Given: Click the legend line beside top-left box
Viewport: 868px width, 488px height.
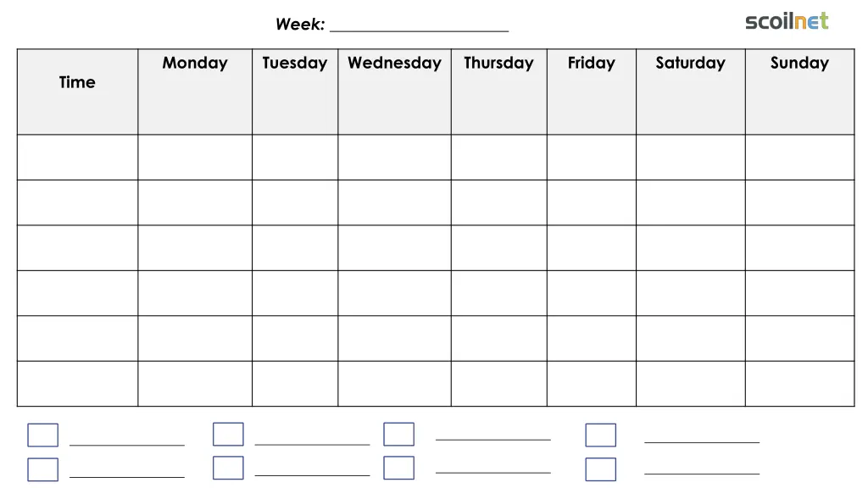Looking at the screenshot, I should [127, 444].
